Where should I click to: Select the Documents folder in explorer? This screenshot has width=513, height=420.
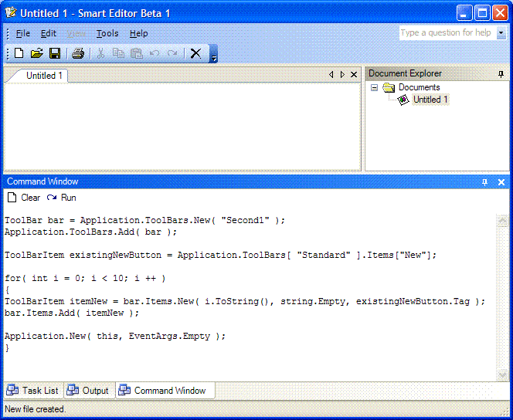coord(419,87)
